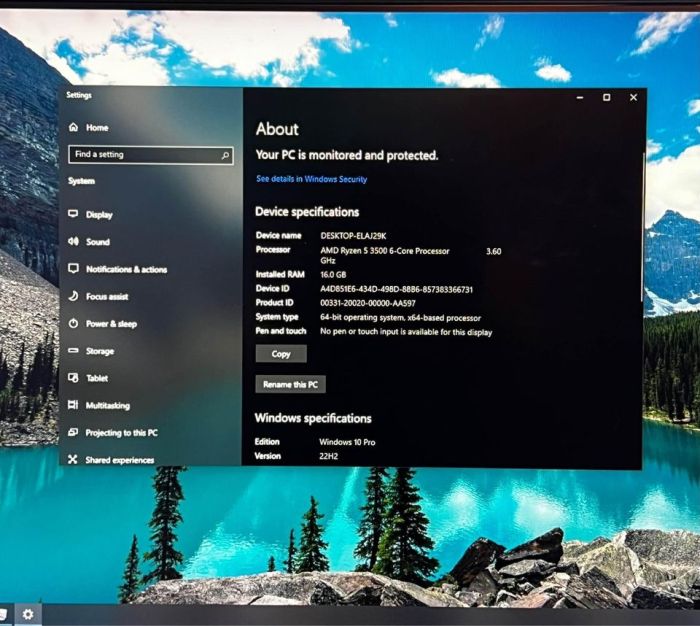700x626 pixels.
Task: Copy the device specifications
Action: [x=281, y=354]
